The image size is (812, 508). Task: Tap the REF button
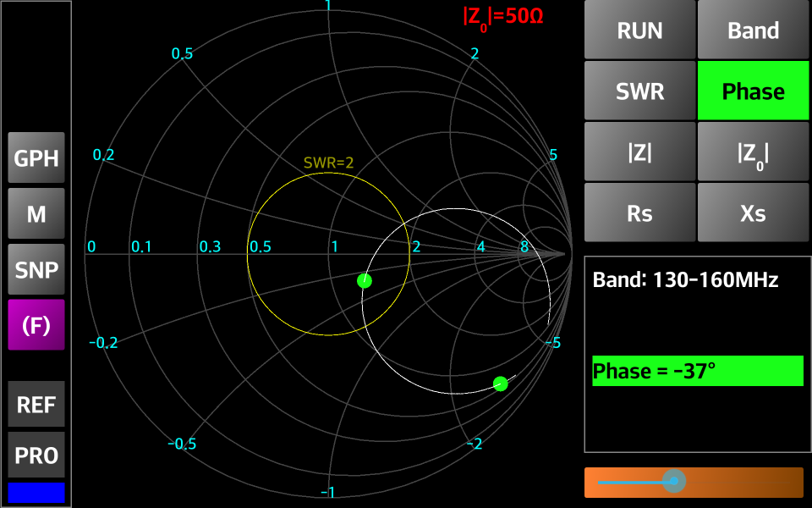coord(36,405)
